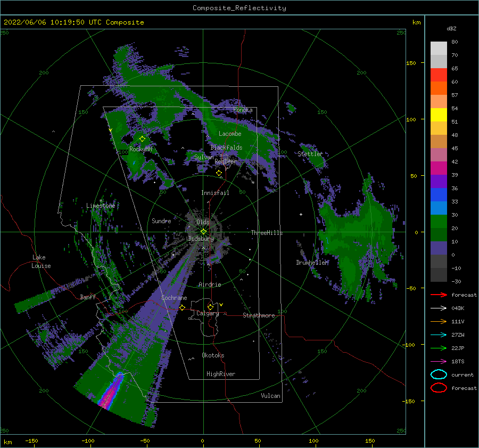Click the -100 km x-axis tick label
The image size is (479, 448).
[88, 441]
